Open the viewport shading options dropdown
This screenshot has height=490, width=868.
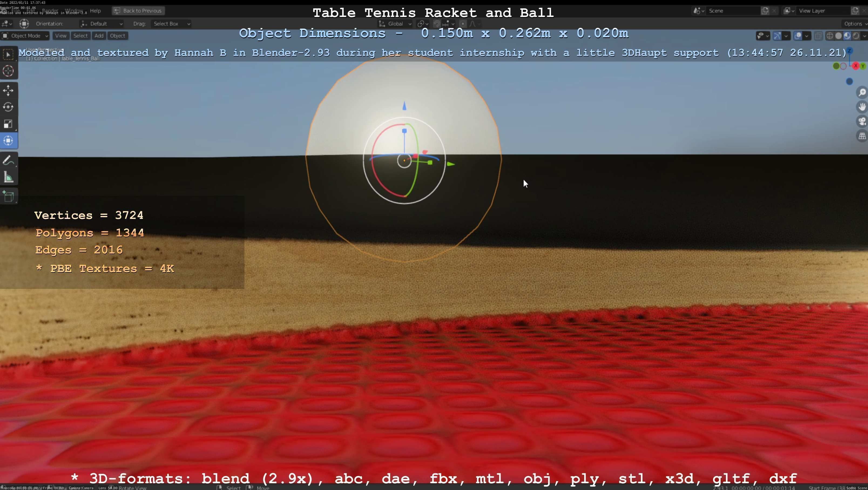tap(864, 36)
